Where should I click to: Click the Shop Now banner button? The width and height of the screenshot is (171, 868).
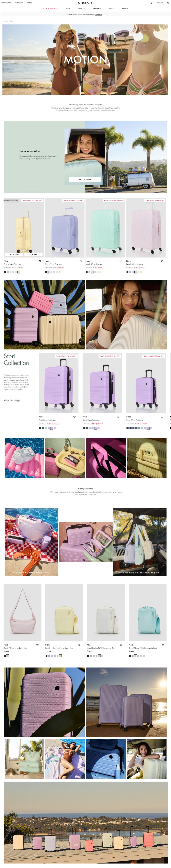(x=85, y=180)
